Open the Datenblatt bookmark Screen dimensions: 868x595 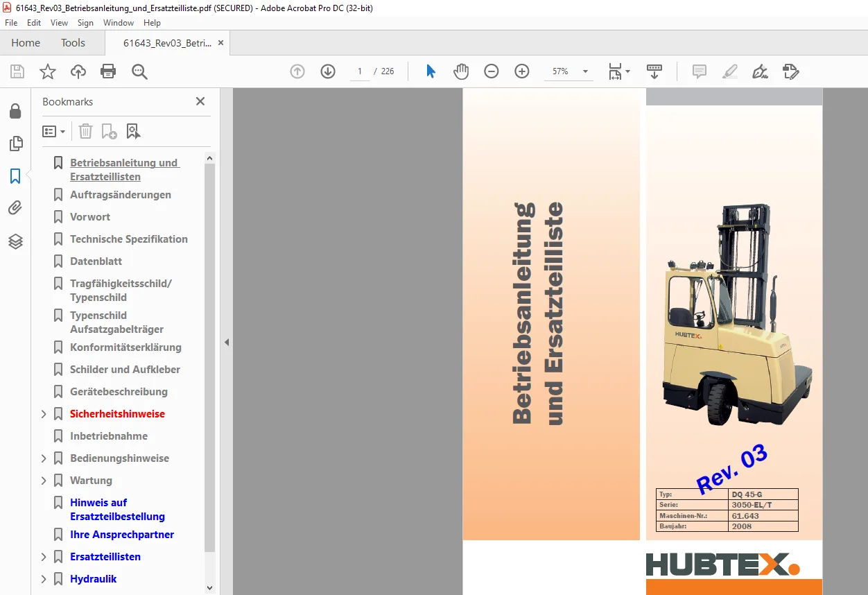(x=96, y=261)
